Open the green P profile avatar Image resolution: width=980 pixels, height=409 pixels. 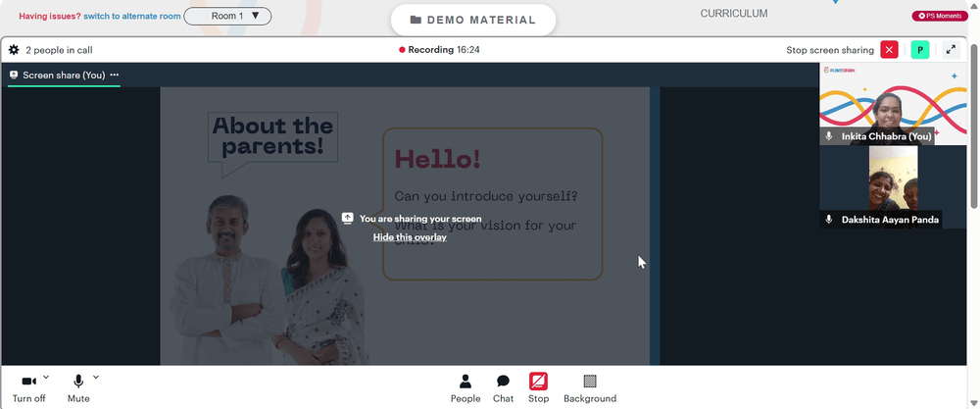click(920, 50)
